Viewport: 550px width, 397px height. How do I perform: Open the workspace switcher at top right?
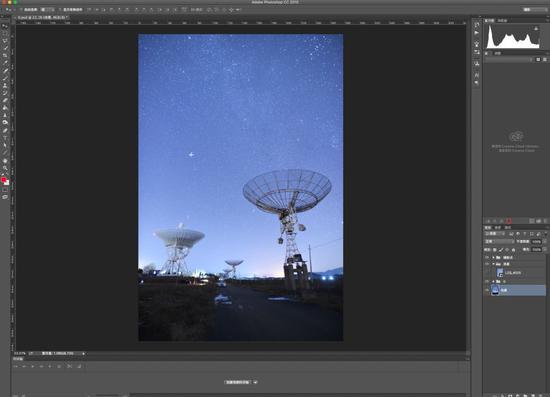[x=535, y=9]
